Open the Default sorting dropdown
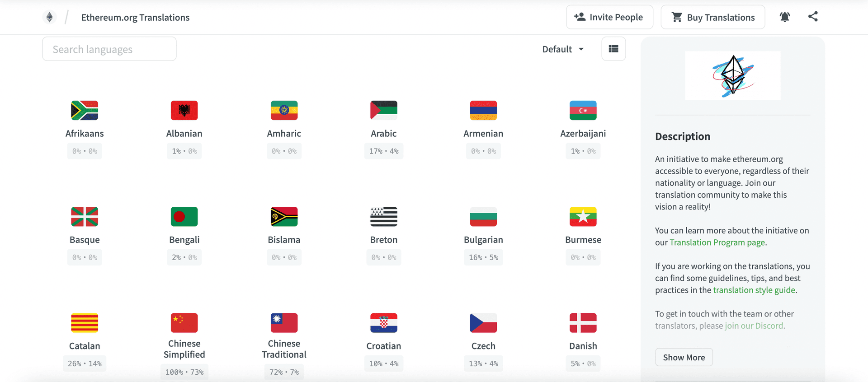 tap(562, 49)
